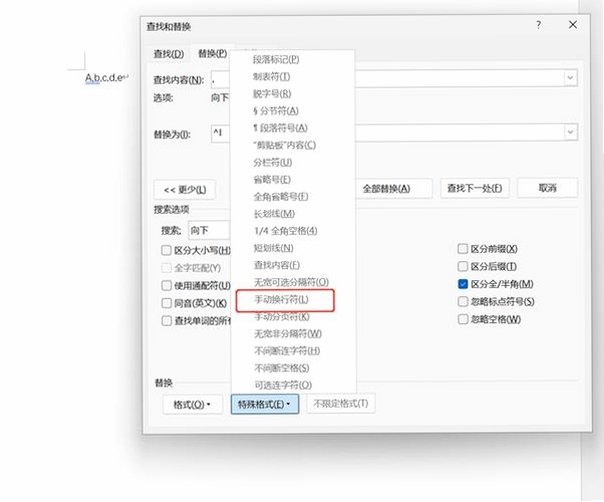Select 手动换行符(L) menu item

click(293, 299)
